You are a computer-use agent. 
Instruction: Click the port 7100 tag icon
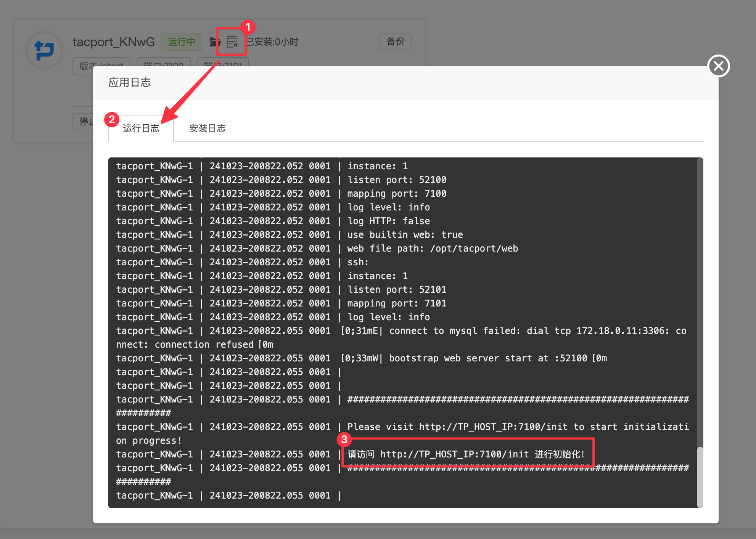[x=169, y=64]
